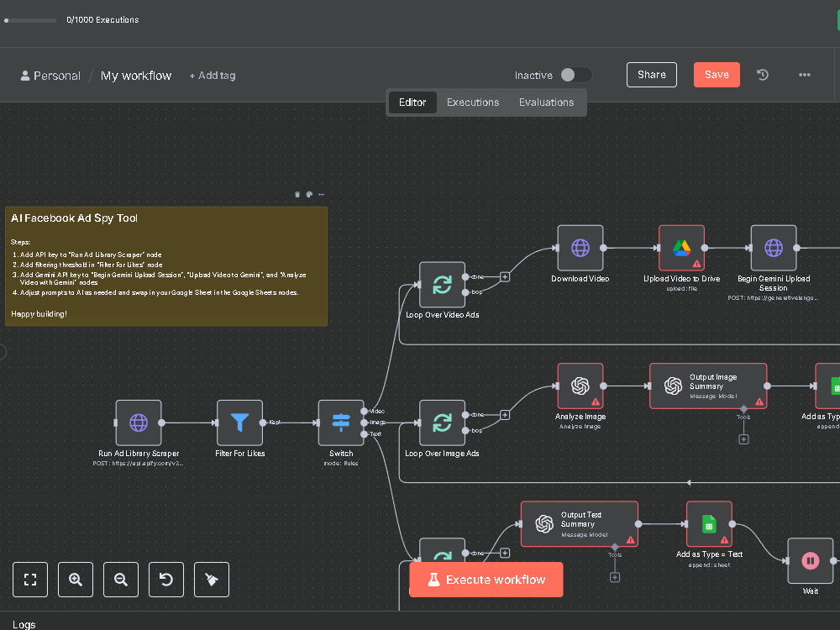Change the sticky note color
840x630 pixels.
tap(309, 195)
